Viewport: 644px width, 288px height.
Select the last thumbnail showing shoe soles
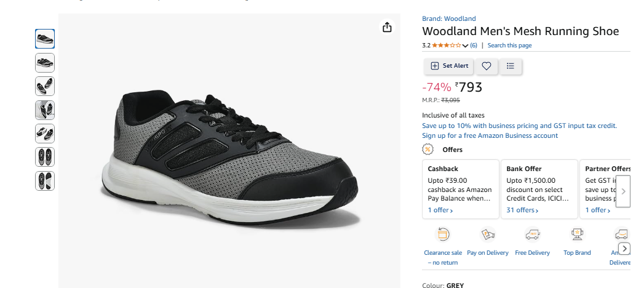pyautogui.click(x=45, y=181)
